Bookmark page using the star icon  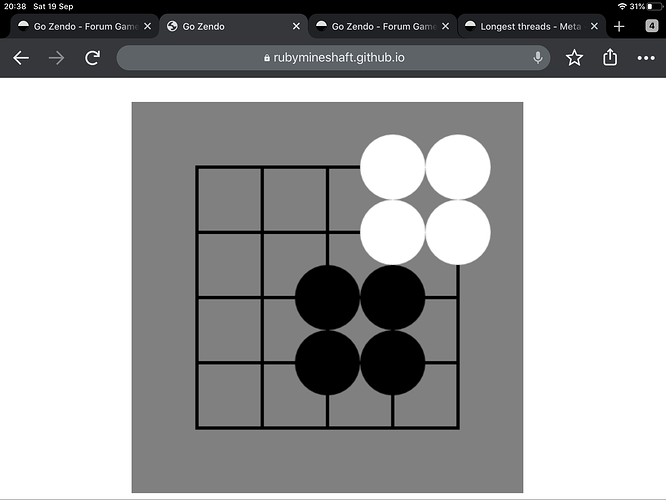pyautogui.click(x=574, y=58)
